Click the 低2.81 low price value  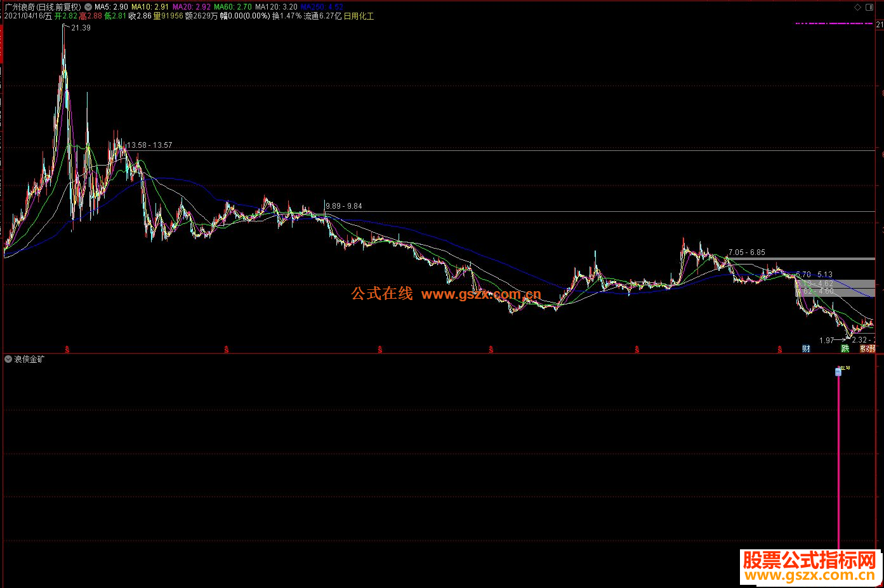(x=115, y=16)
